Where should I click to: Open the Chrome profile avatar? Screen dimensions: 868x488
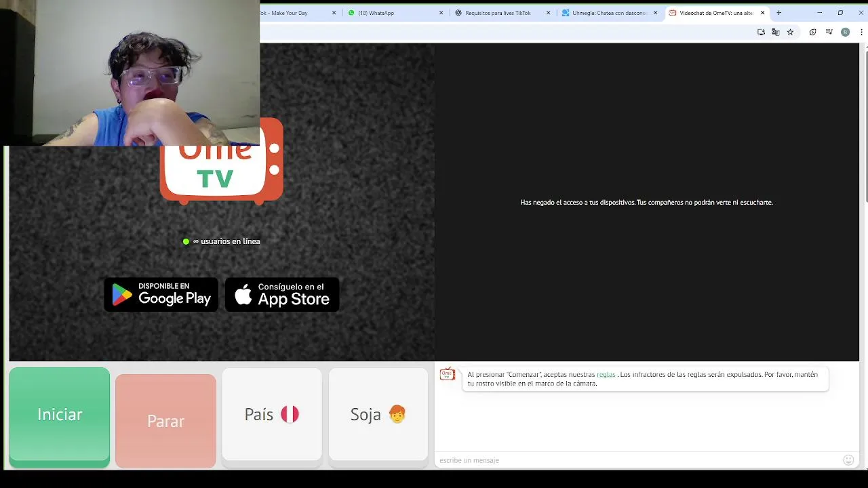click(845, 32)
